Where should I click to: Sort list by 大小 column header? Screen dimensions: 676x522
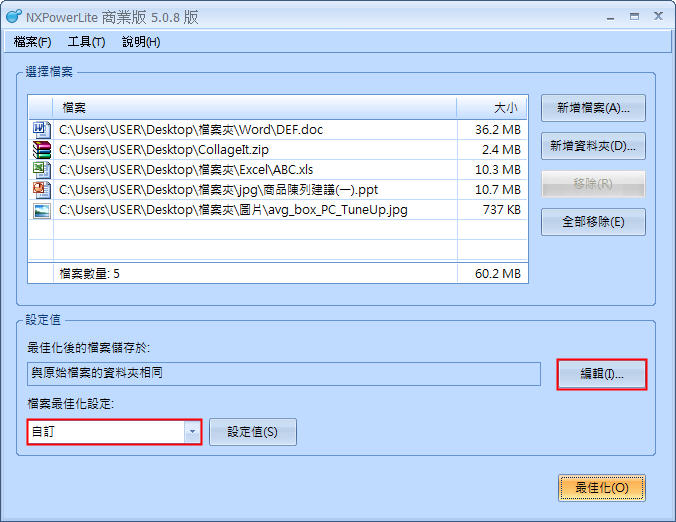click(x=492, y=107)
